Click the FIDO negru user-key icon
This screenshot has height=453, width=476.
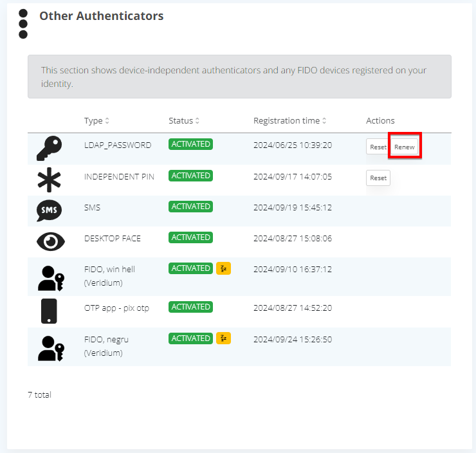click(x=50, y=347)
